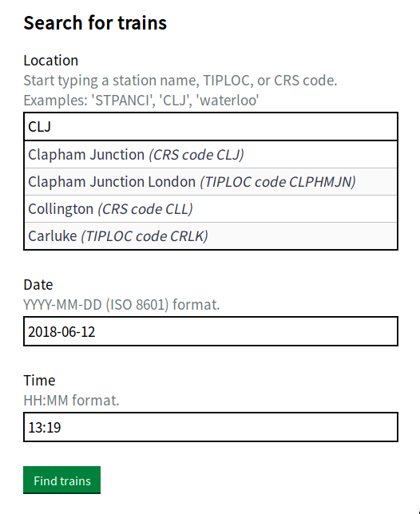
Task: Choose Clapham Junction London from the suggestions
Action: 211,182
